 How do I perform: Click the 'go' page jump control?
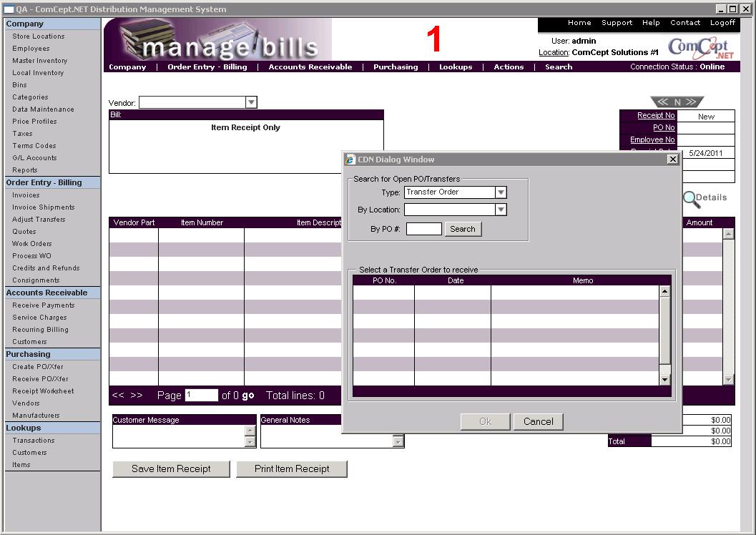(248, 396)
